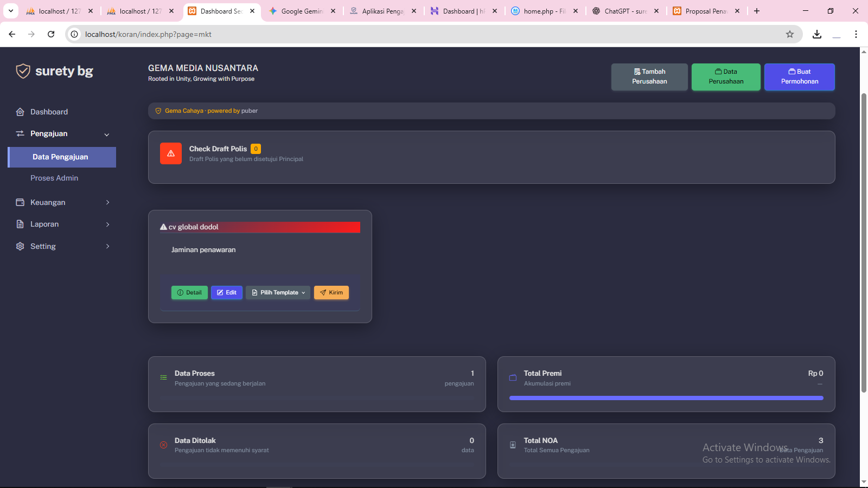Bookmark this page with the star icon

tap(790, 34)
